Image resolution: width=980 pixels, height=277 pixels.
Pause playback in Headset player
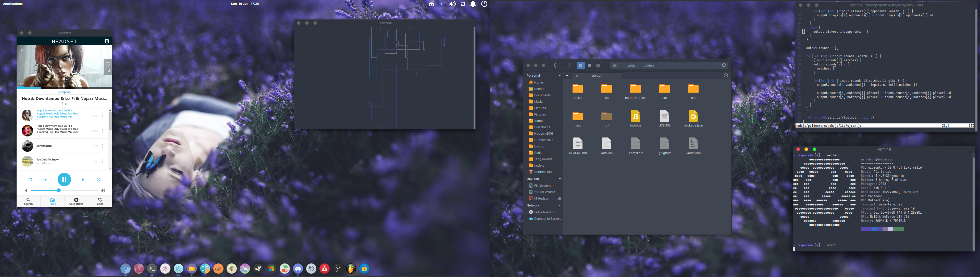(x=64, y=179)
